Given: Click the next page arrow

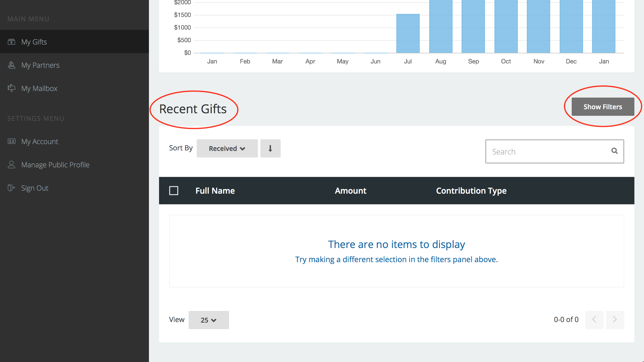Looking at the screenshot, I should tap(615, 320).
